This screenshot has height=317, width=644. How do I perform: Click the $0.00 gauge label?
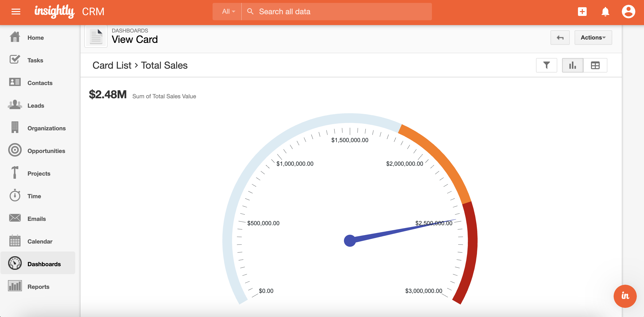pos(266,291)
